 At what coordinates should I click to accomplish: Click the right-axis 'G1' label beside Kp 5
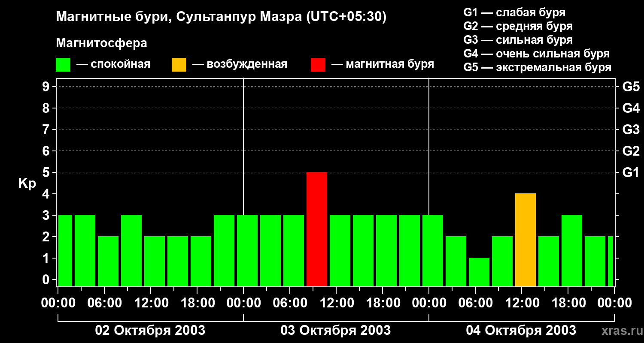[631, 173]
